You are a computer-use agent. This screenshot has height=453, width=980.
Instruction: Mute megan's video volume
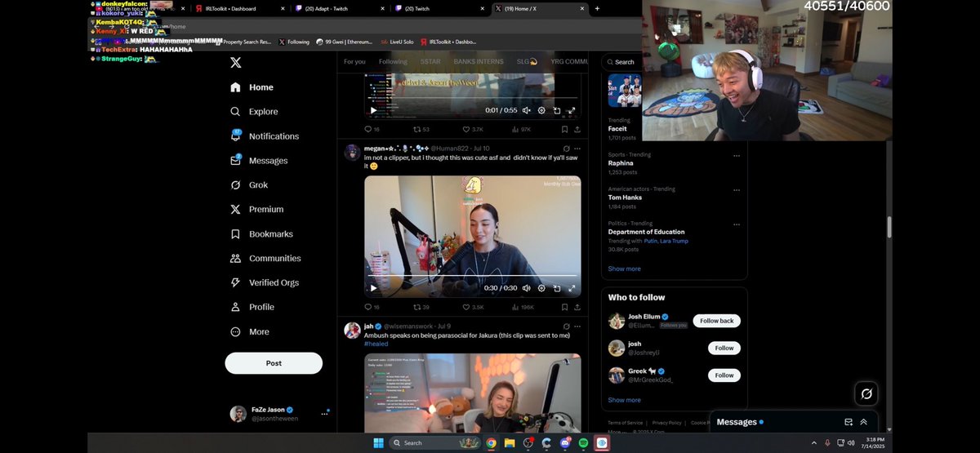pyautogui.click(x=527, y=288)
